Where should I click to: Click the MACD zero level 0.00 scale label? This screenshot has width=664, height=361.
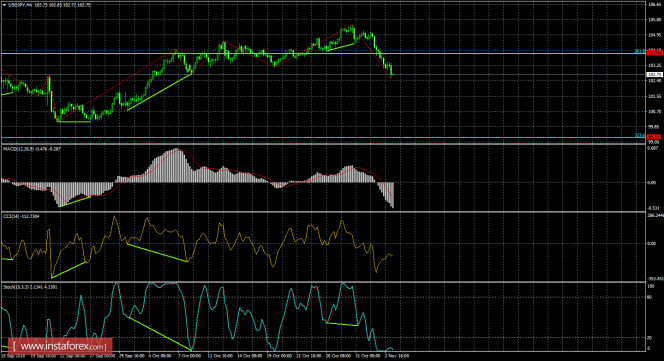[x=651, y=183]
